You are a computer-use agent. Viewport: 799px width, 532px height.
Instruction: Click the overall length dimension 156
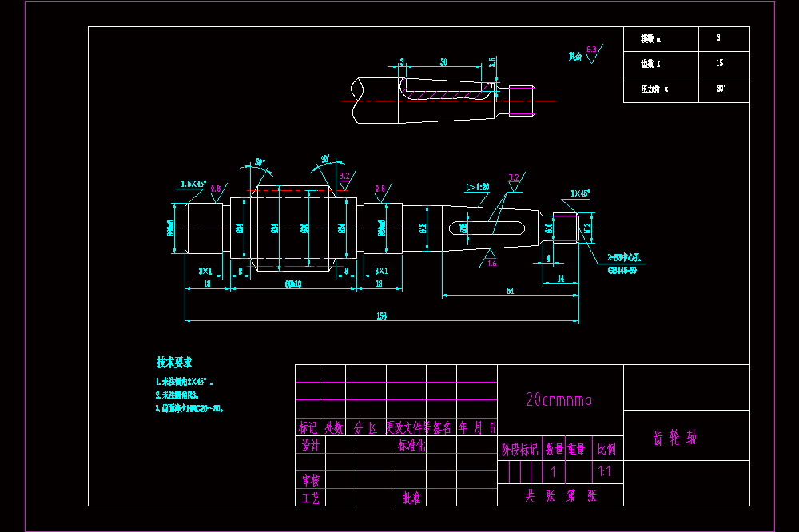[382, 316]
